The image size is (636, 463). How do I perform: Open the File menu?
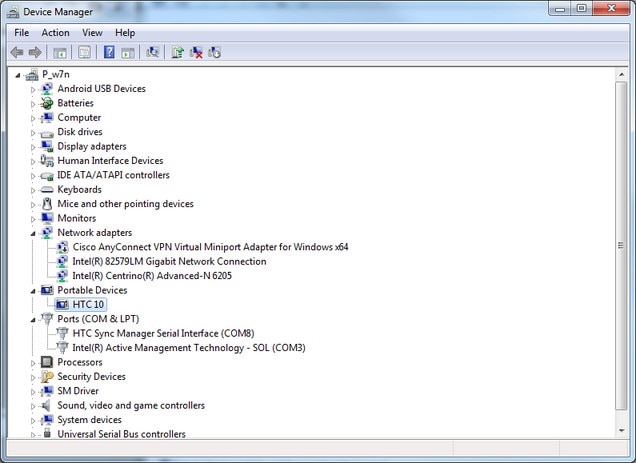(x=21, y=33)
